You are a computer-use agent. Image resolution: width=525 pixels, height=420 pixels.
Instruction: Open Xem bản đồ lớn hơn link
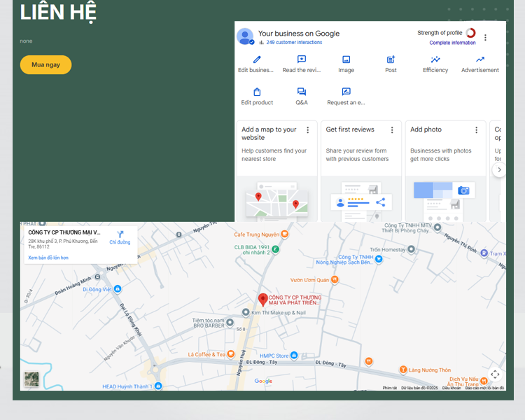click(48, 258)
